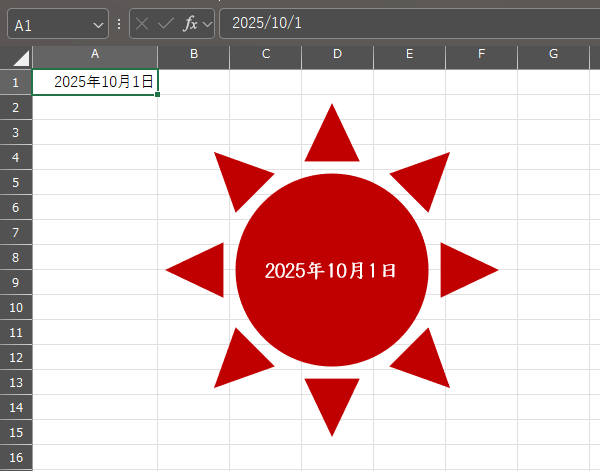
Task: Click the Enter checkmark icon in formula bar
Action: tap(166, 24)
